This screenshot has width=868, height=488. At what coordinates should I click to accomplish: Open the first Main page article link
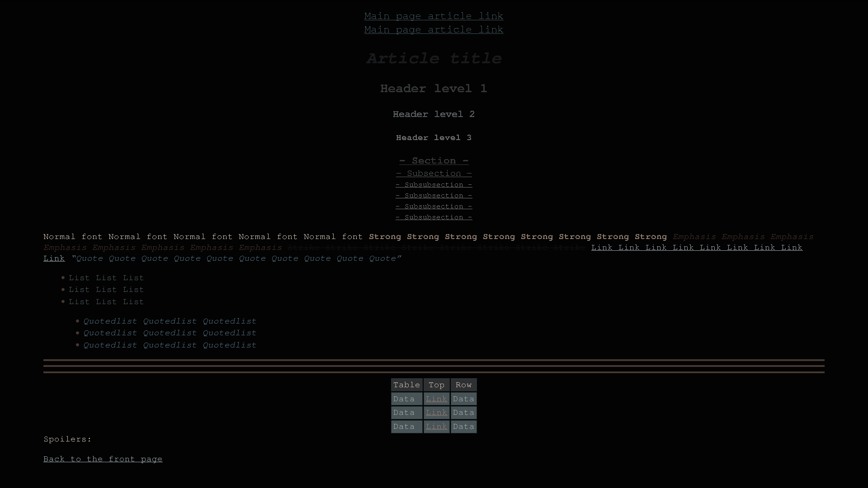pyautogui.click(x=434, y=16)
